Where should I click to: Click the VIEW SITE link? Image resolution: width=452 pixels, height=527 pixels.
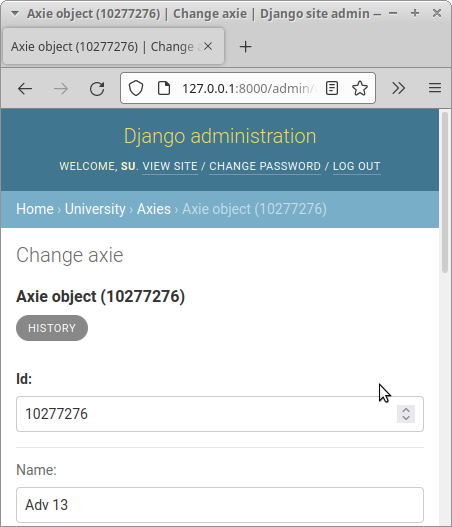pos(170,166)
